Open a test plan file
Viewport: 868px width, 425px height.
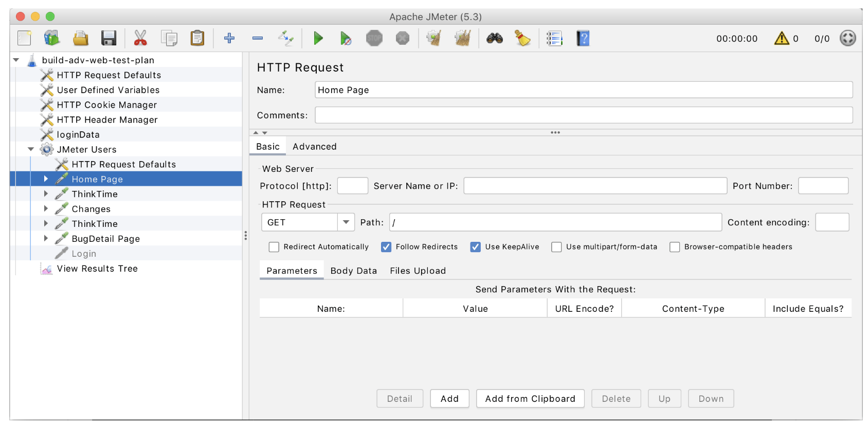[x=80, y=38]
